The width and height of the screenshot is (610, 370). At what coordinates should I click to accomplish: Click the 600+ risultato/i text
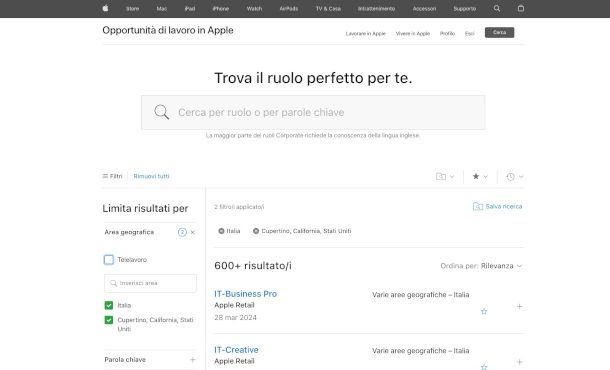(x=253, y=266)
